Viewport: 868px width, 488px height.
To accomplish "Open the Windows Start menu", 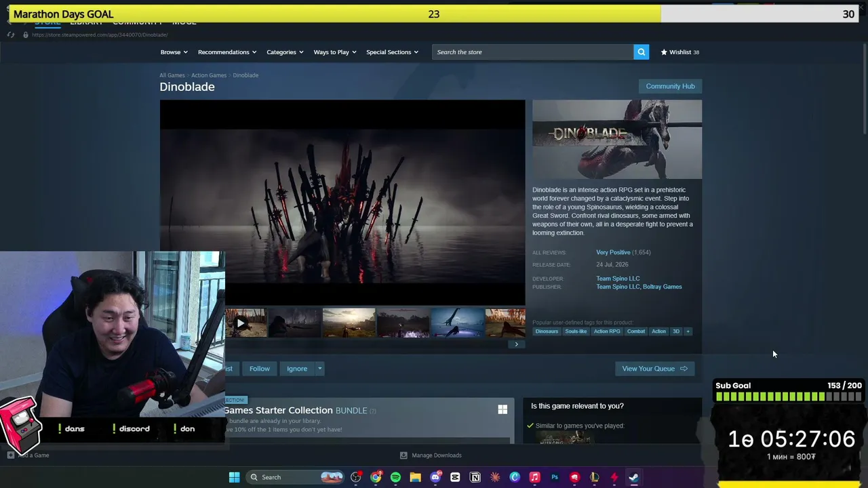I will click(x=234, y=477).
